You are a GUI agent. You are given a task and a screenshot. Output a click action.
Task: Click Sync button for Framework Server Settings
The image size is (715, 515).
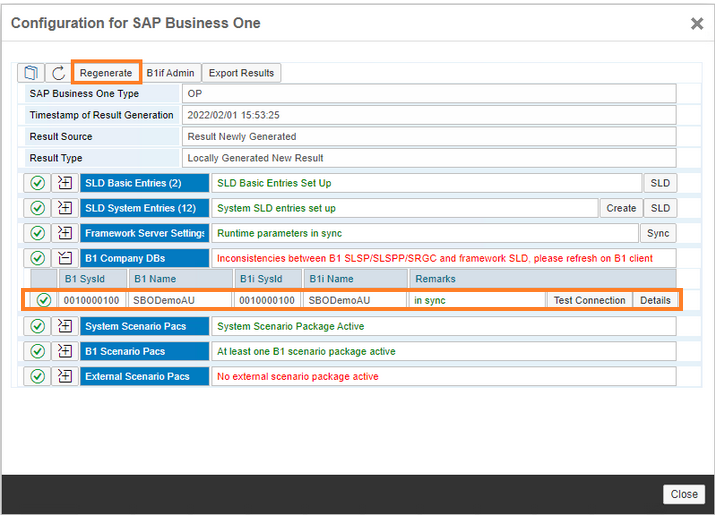tap(658, 233)
